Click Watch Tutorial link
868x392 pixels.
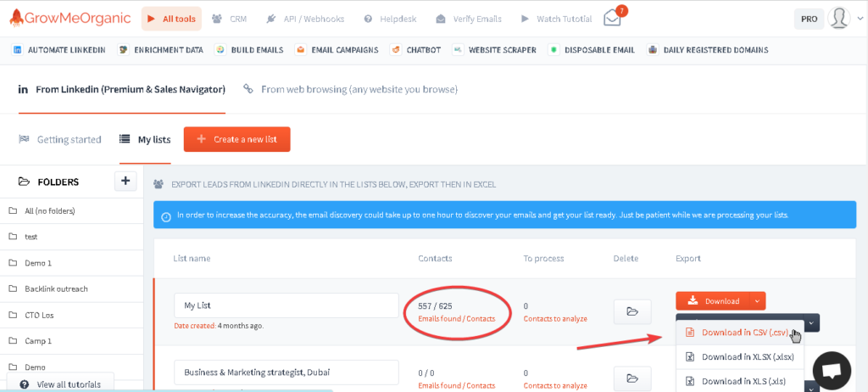coord(556,19)
